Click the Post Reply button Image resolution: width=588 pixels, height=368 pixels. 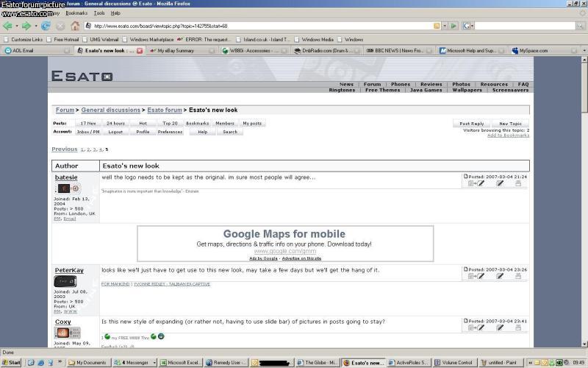[471, 124]
